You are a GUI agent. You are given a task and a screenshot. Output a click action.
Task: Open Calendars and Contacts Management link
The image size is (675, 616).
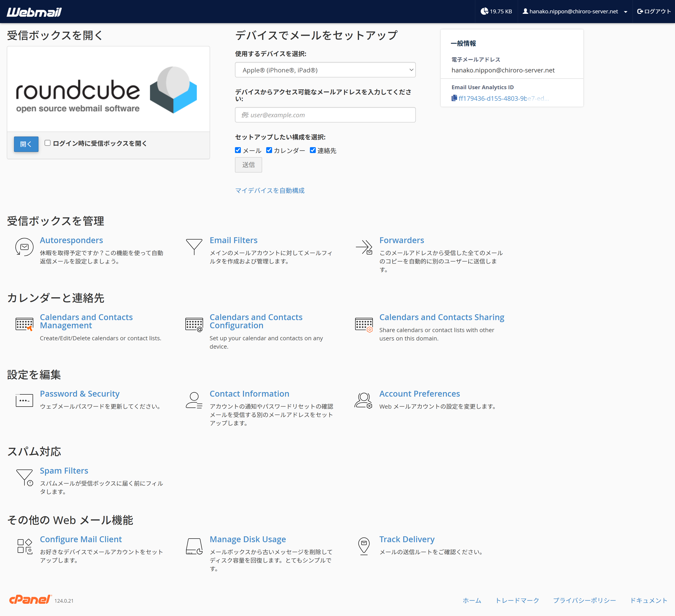[86, 321]
